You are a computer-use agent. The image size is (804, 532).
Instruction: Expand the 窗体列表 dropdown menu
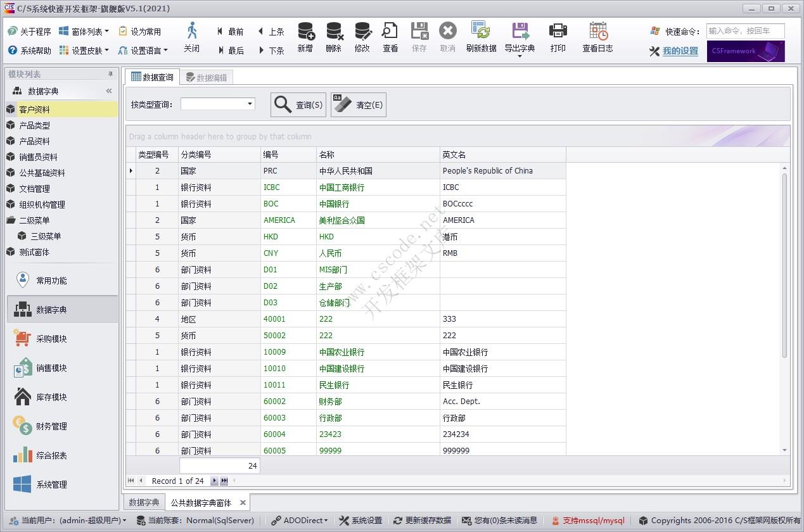point(106,30)
